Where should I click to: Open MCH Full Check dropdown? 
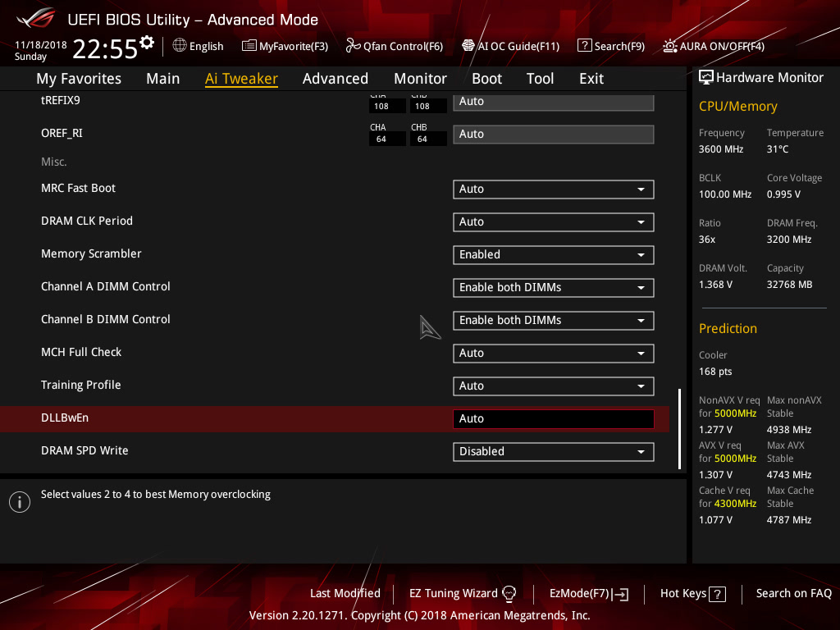[x=554, y=353]
